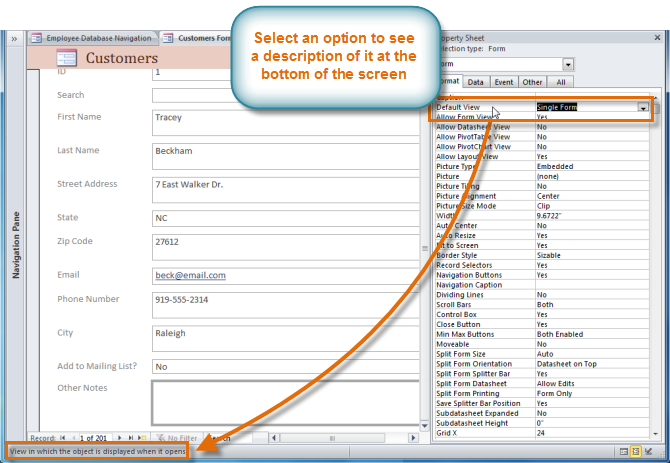Click the form's horizontal scrollbar thumb
This screenshot has height=463, width=670.
[x=332, y=438]
